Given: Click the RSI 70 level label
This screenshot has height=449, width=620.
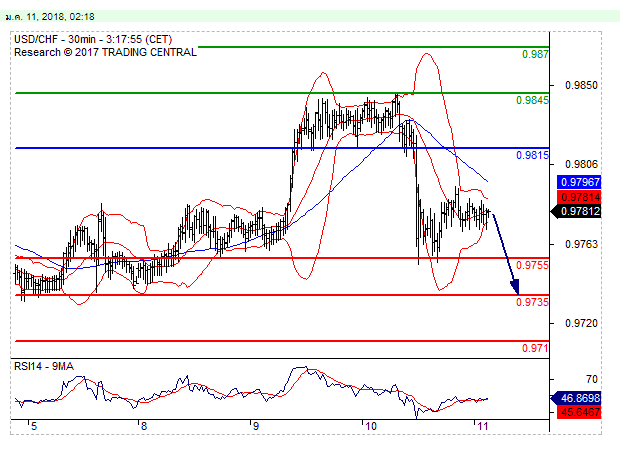Looking at the screenshot, I should 592,379.
